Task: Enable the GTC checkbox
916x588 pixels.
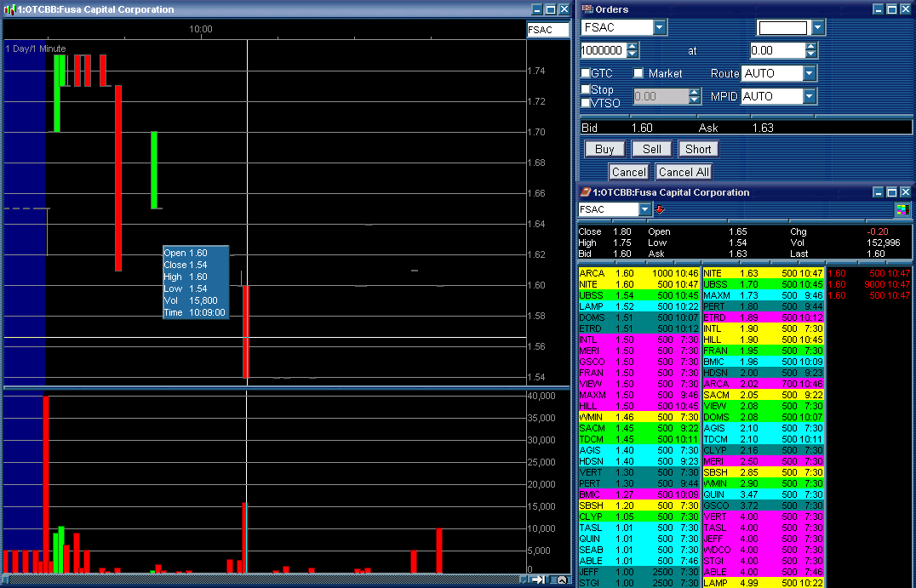Action: point(586,73)
